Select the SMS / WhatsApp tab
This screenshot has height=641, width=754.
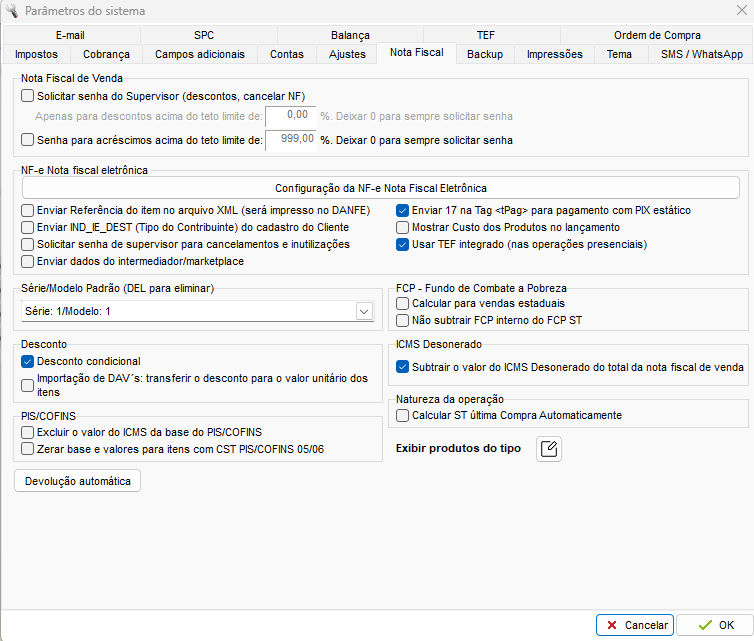point(701,54)
